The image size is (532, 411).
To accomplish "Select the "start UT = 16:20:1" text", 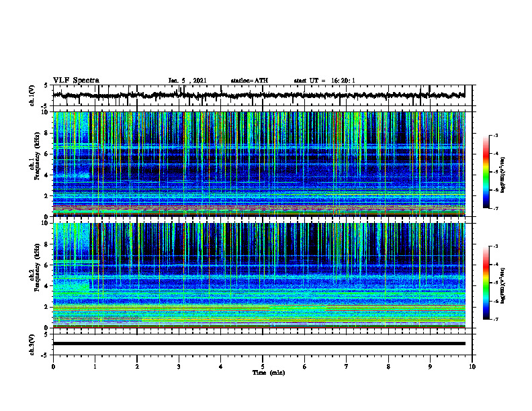I will 324,81.
